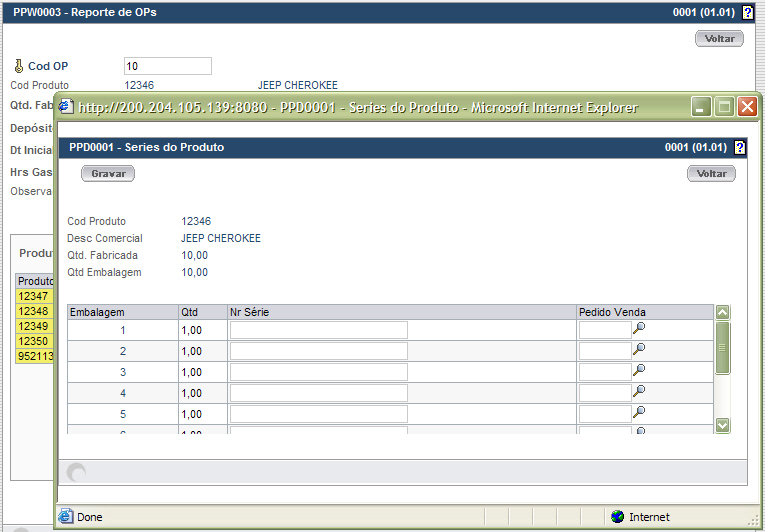Click the key icon beside Cod OP
Viewport: 765px width, 532px height.
point(17,66)
